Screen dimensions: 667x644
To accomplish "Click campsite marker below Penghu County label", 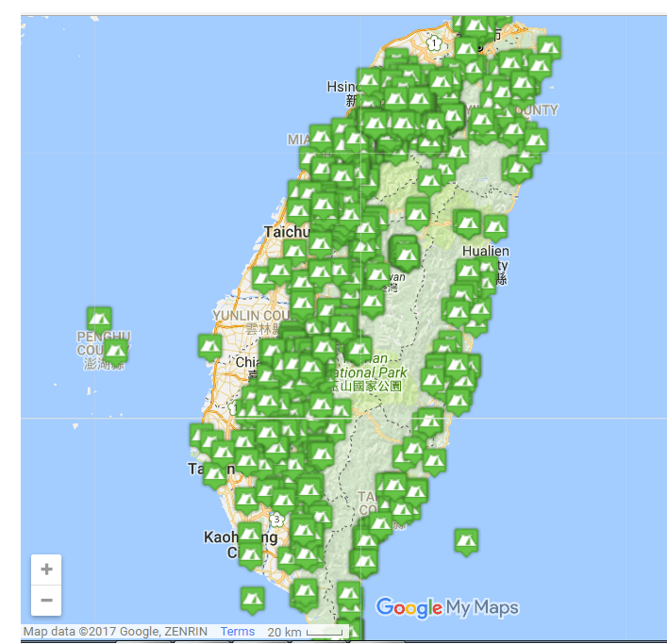I will pyautogui.click(x=115, y=352).
